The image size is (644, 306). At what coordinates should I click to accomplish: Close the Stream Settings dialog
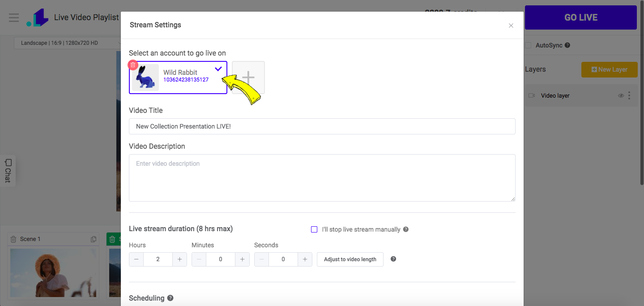click(x=511, y=26)
